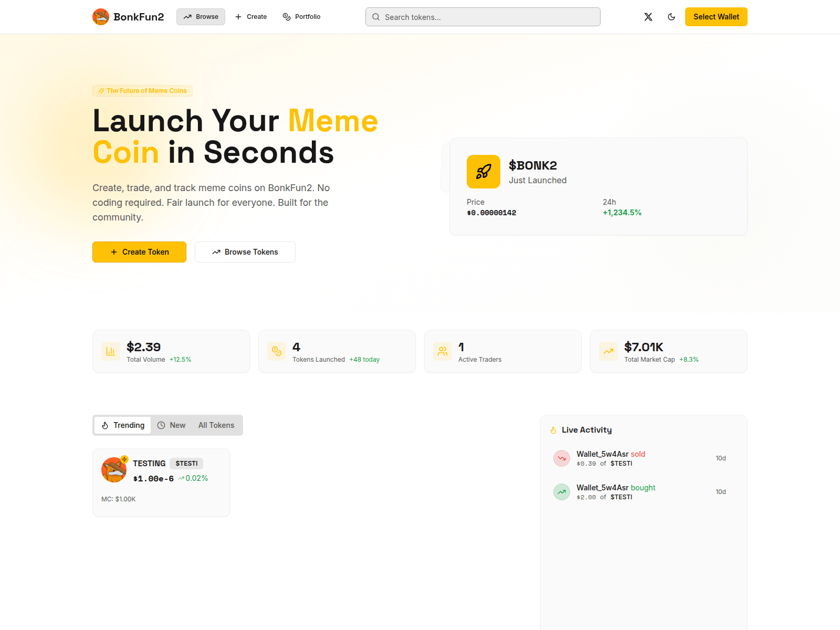Screen dimensions: 840x630
Task: Click the magnifier icon in search bar
Action: [x=376, y=17]
